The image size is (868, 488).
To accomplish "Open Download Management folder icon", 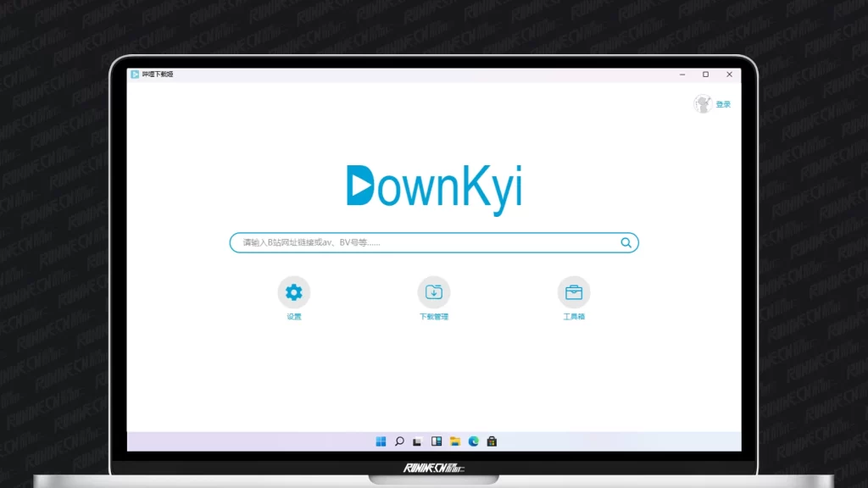I will click(433, 292).
